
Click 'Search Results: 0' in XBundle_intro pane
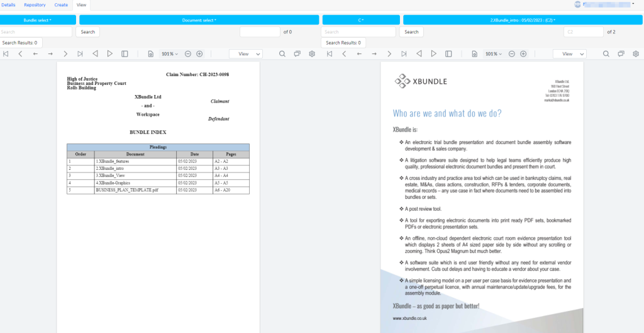point(344,43)
